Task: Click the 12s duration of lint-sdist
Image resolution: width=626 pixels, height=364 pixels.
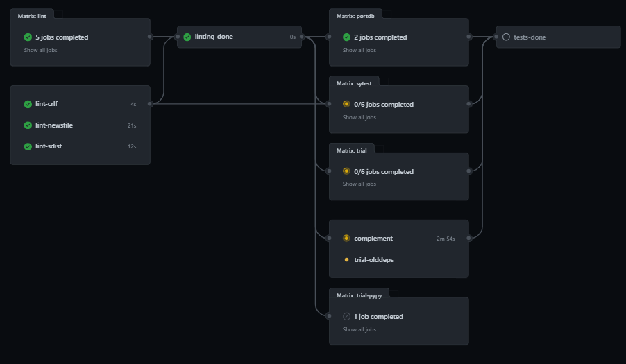Action: click(x=132, y=146)
